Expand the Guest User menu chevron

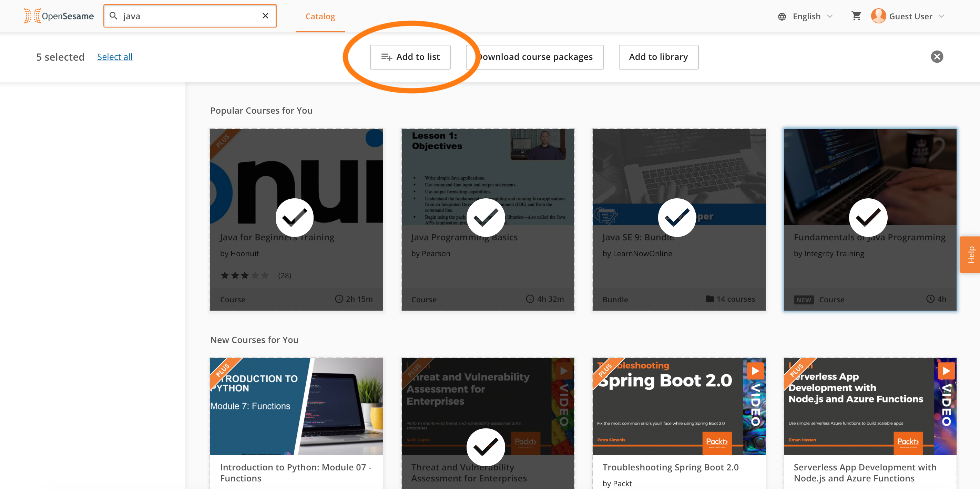[941, 16]
